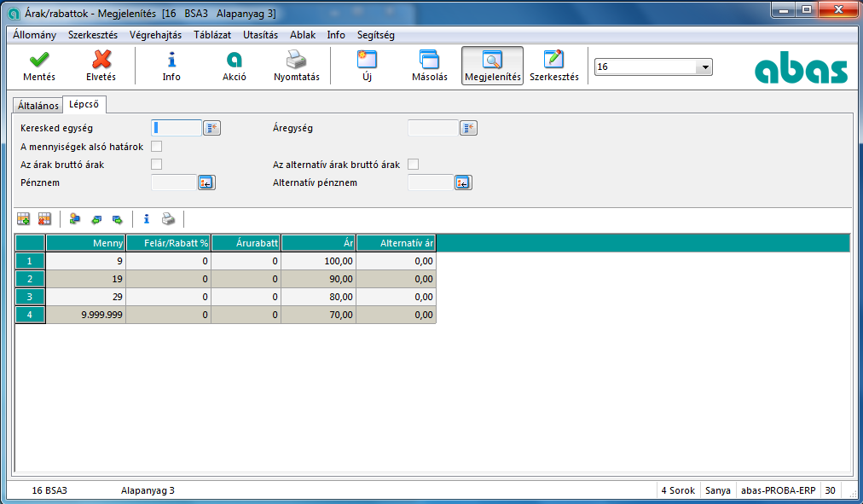Click the quantity cell showing 19
Image resolution: width=863 pixels, height=504 pixels.
click(x=86, y=279)
